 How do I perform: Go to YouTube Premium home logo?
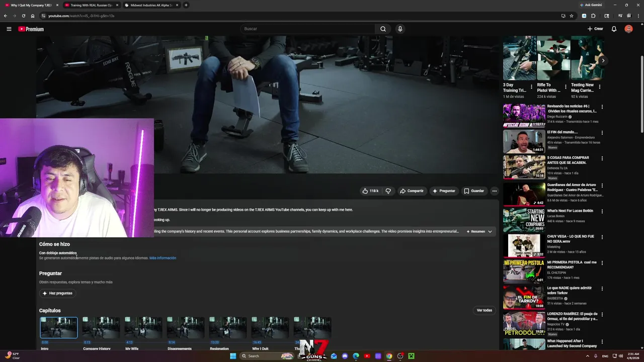pos(31,29)
